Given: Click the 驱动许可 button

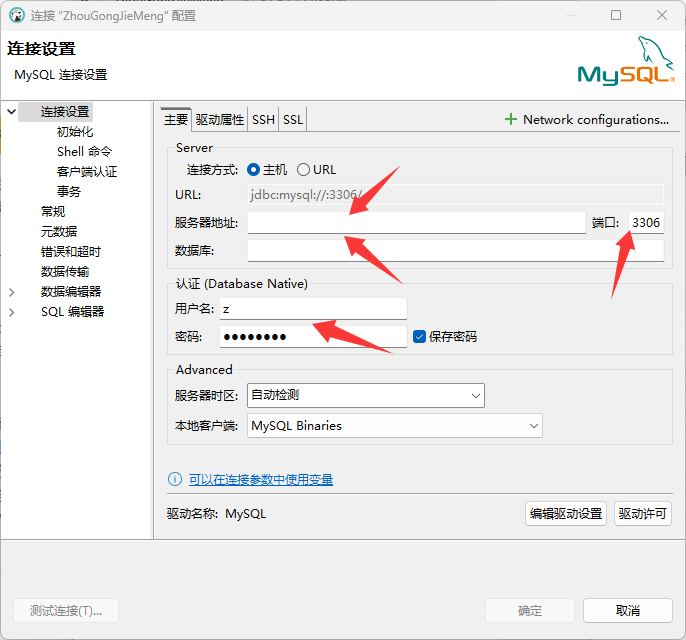Looking at the screenshot, I should (643, 514).
